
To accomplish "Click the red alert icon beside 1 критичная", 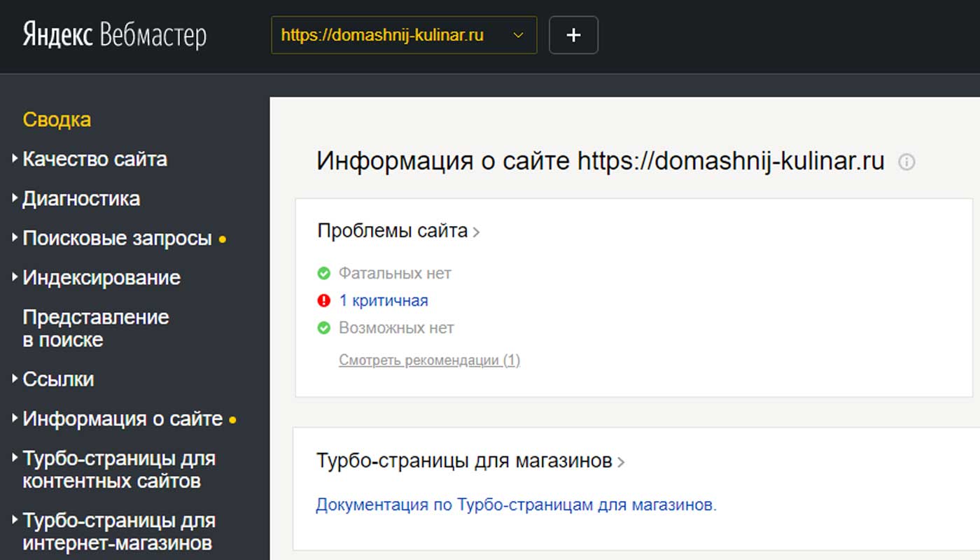I will [x=323, y=300].
